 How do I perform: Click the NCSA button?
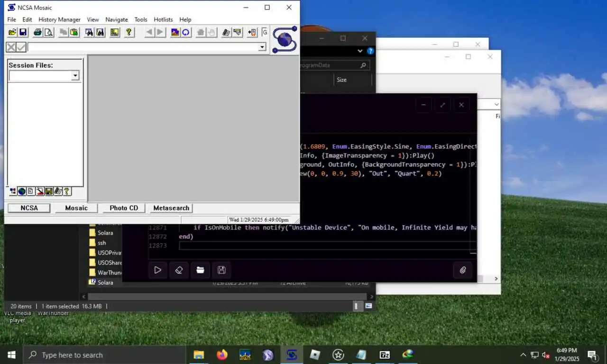point(29,208)
